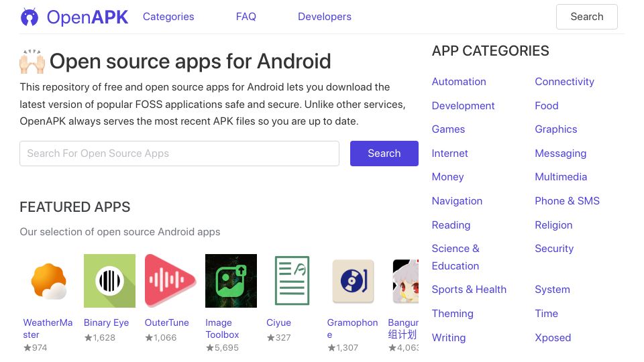Click the Open source apps for Android heading
Screen dimensions: 644x362
[x=190, y=62]
